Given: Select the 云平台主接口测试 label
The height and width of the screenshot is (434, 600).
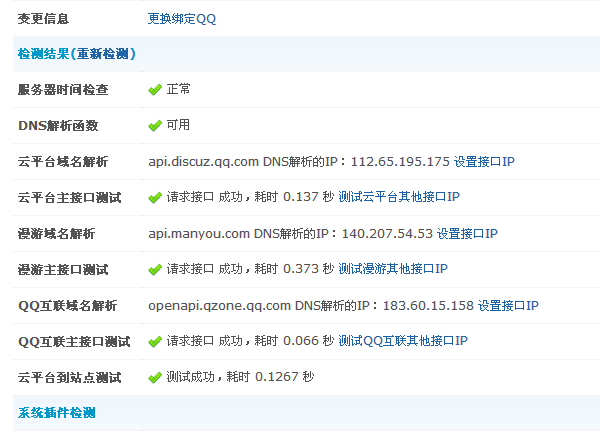Looking at the screenshot, I should point(70,197).
